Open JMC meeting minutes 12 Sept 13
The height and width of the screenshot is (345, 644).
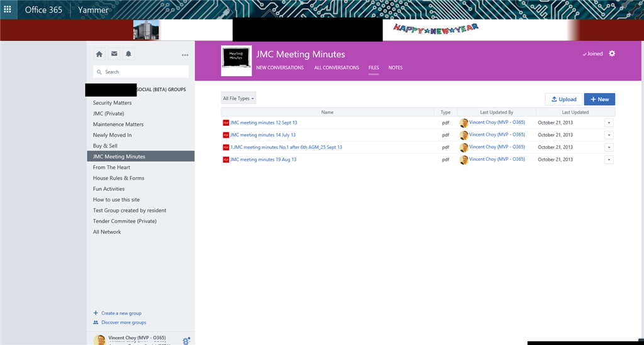(x=264, y=123)
